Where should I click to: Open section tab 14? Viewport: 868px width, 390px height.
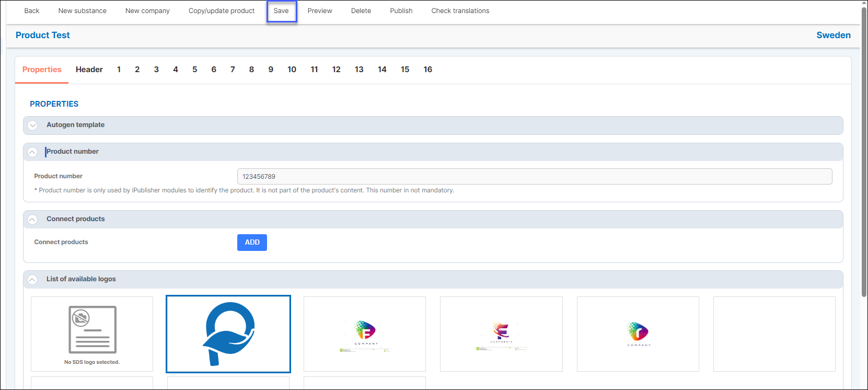382,70
